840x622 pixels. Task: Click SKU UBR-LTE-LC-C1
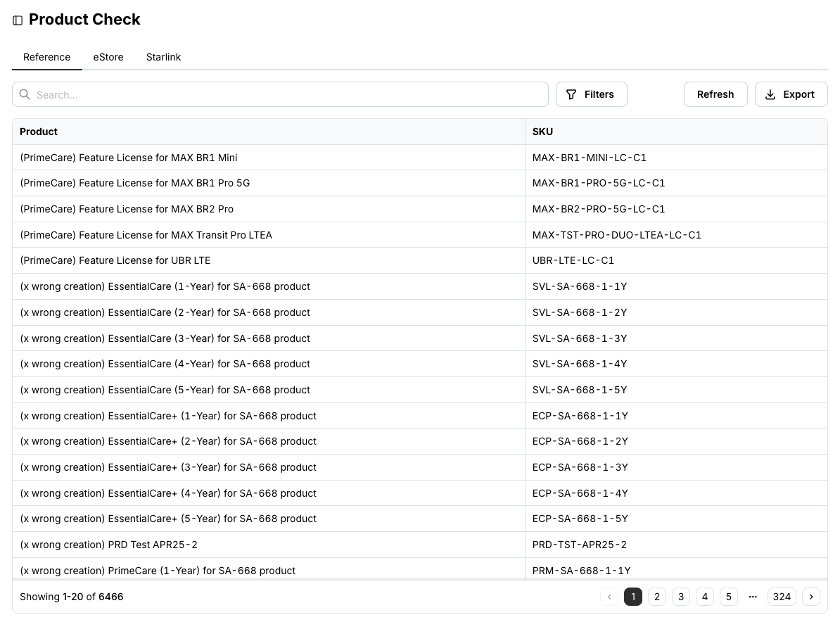pos(573,260)
